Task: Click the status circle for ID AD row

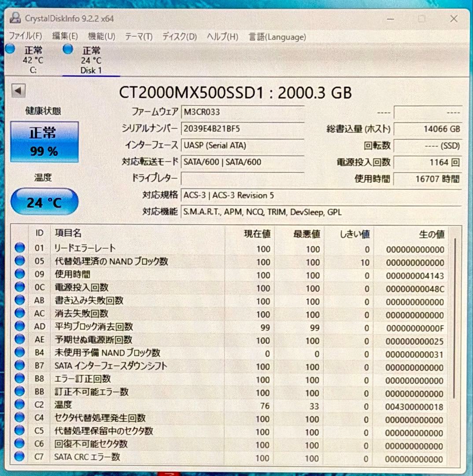Action: (20, 326)
